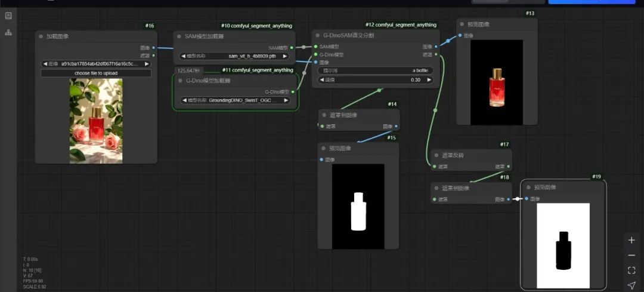
Task: Increase threshold 0.30 with right arrow
Action: (x=429, y=80)
